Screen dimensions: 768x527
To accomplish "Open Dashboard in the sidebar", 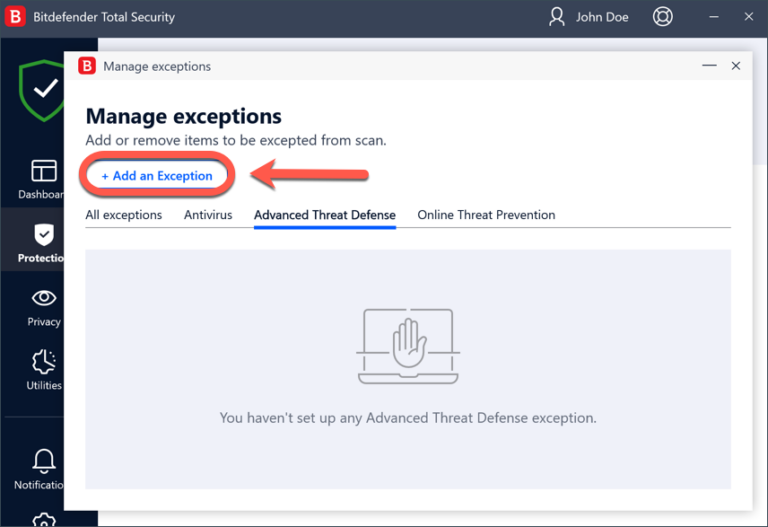I will click(x=41, y=180).
